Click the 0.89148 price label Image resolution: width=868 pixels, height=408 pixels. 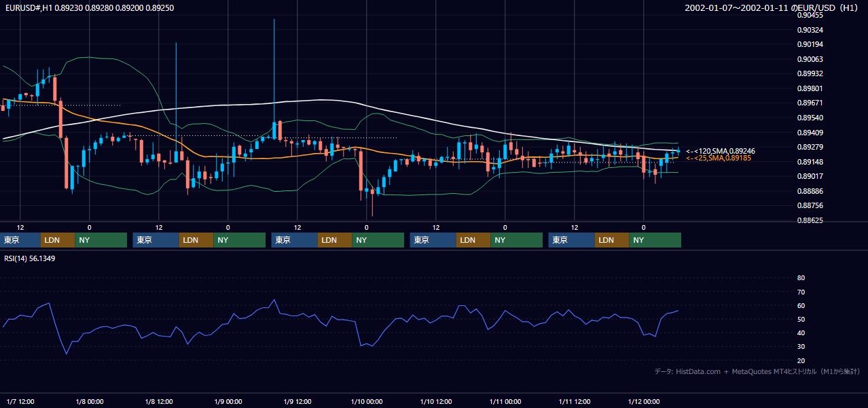click(x=811, y=162)
